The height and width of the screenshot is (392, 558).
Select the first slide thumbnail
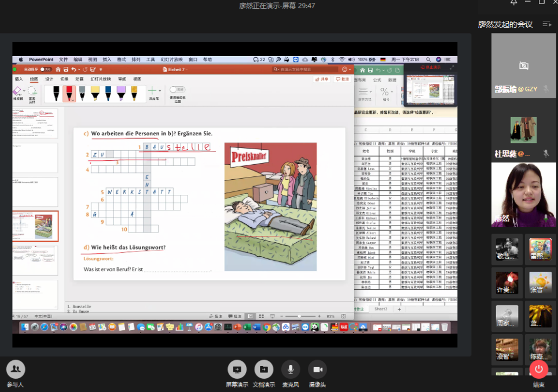click(x=35, y=123)
